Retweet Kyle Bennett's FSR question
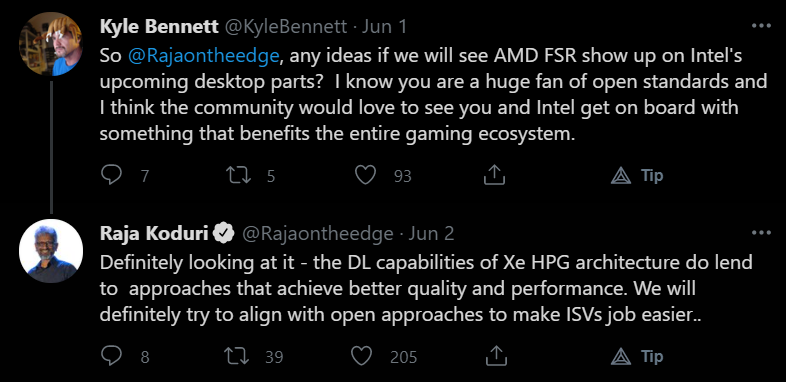The height and width of the screenshot is (382, 786). click(x=238, y=175)
